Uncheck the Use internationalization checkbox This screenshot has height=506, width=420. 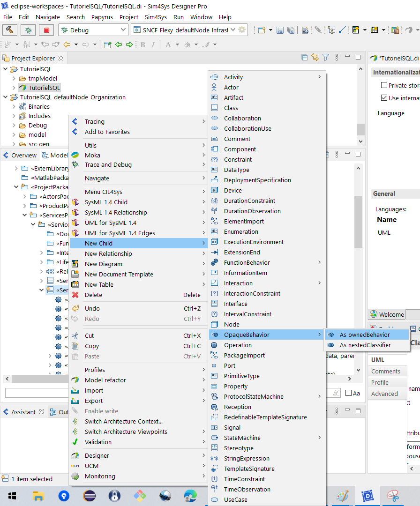(384, 98)
